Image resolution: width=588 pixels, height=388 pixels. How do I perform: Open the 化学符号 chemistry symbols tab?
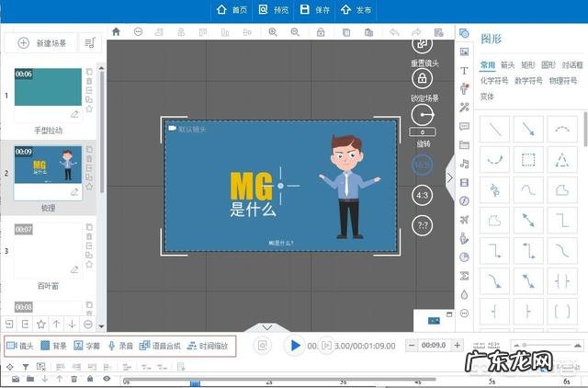coord(495,80)
